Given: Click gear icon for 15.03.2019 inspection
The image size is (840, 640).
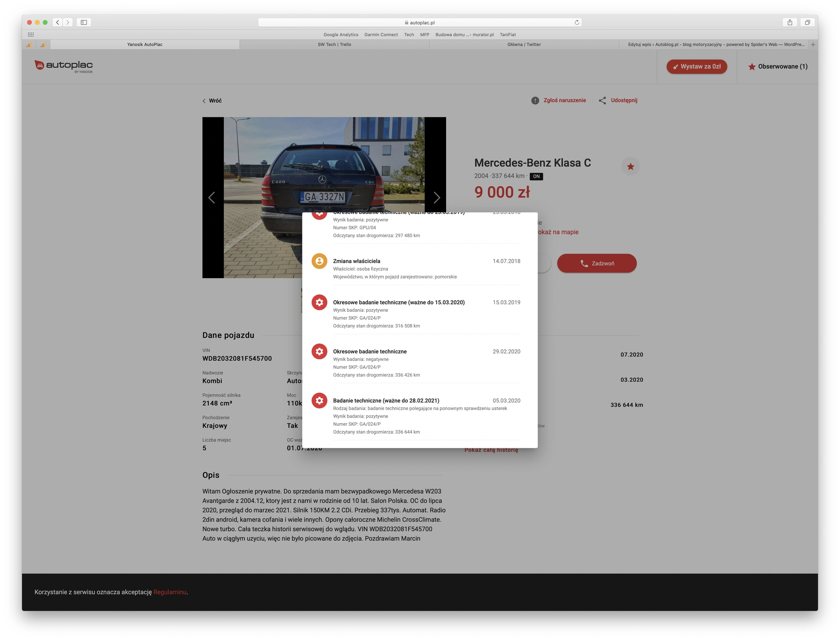Looking at the screenshot, I should click(319, 302).
